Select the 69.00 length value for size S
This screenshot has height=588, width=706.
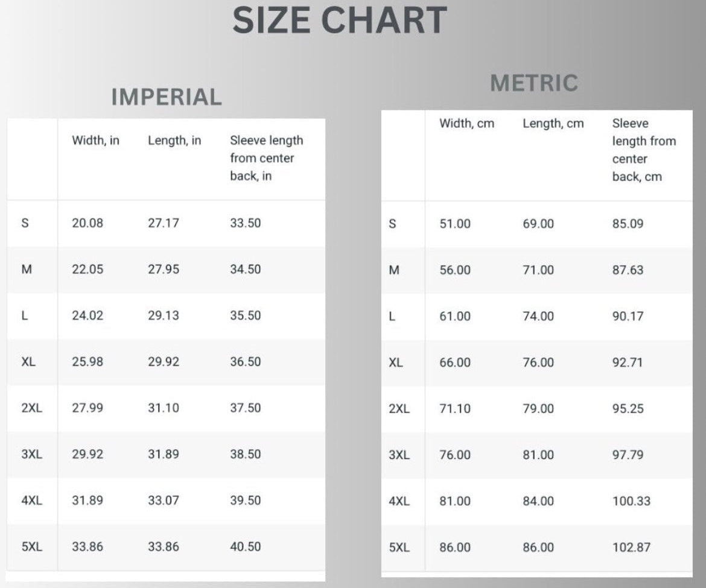(538, 224)
